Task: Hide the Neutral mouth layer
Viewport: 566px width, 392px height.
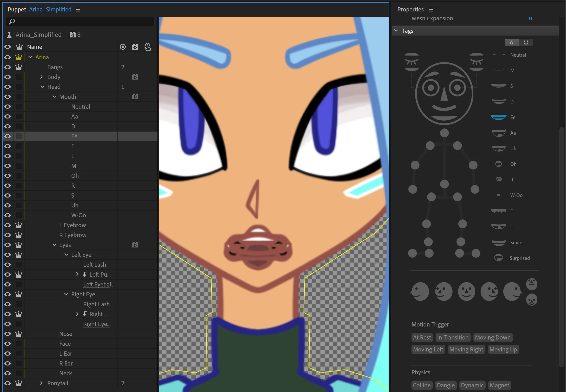Action: pos(8,107)
